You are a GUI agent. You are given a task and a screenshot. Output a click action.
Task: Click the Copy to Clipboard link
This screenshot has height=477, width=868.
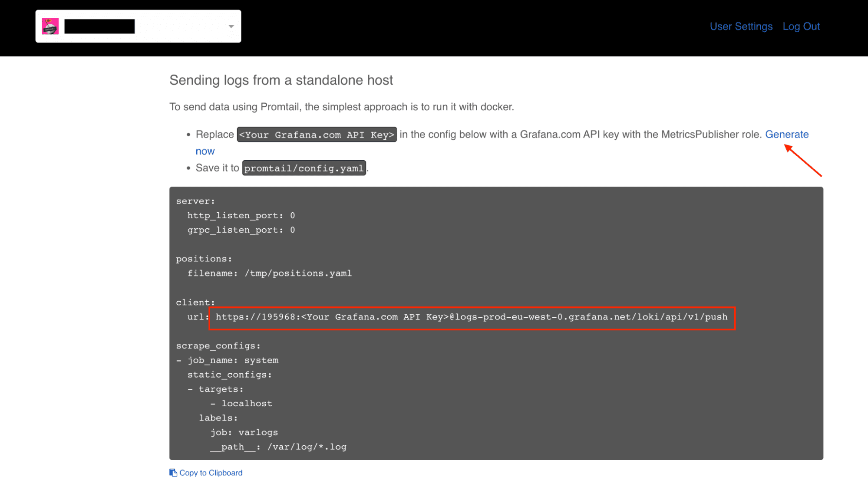pyautogui.click(x=211, y=472)
